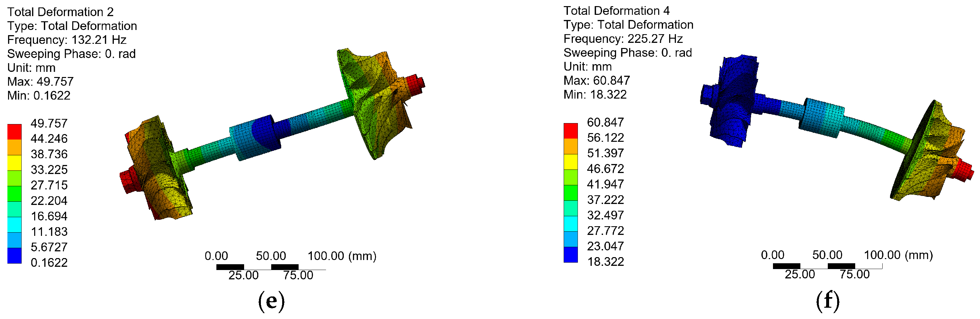Viewport: 980px width, 319px height.
Task: Click '100.00 (mm)' scale label under model (f)
Action: click(898, 255)
